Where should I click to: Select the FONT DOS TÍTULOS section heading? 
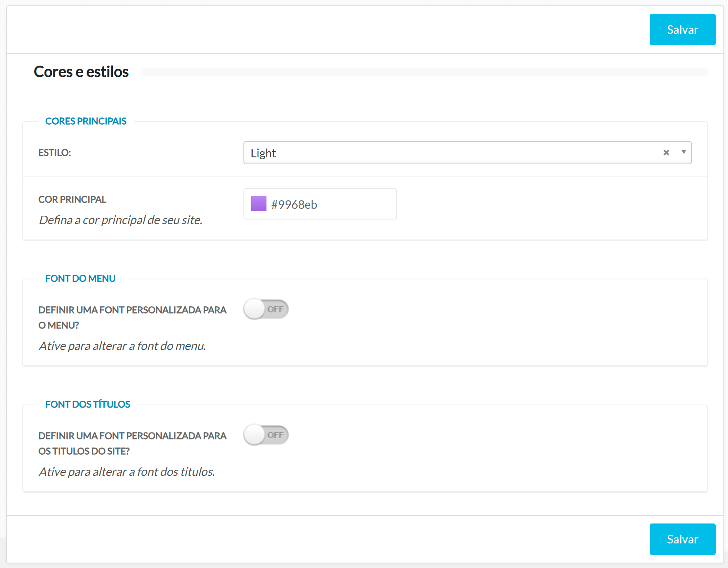point(88,405)
